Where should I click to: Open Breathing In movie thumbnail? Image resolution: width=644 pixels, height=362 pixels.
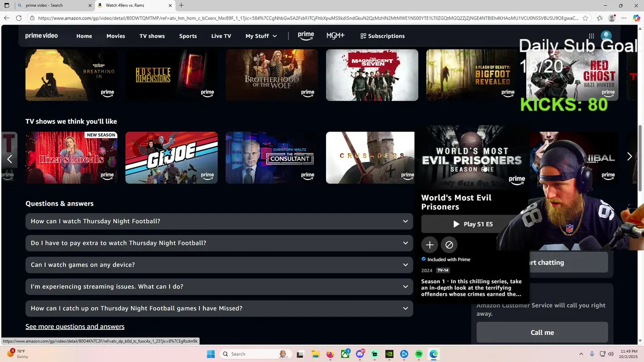pyautogui.click(x=71, y=75)
